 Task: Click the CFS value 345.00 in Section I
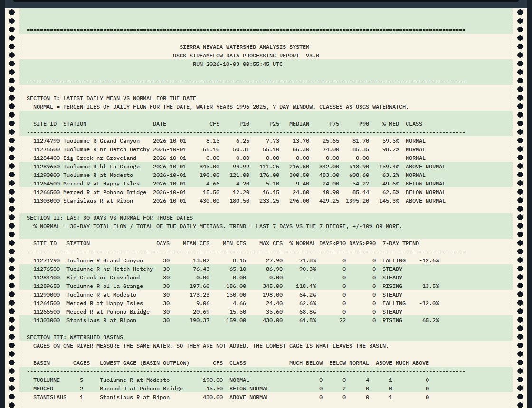pos(209,167)
